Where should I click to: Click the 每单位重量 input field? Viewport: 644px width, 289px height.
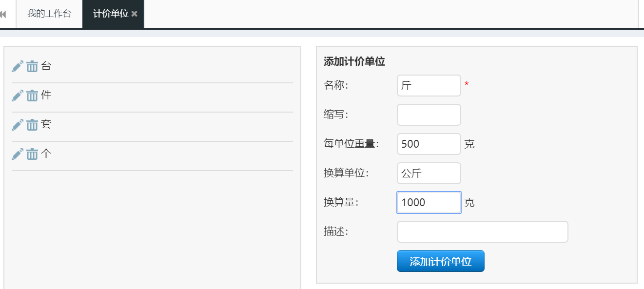point(429,144)
